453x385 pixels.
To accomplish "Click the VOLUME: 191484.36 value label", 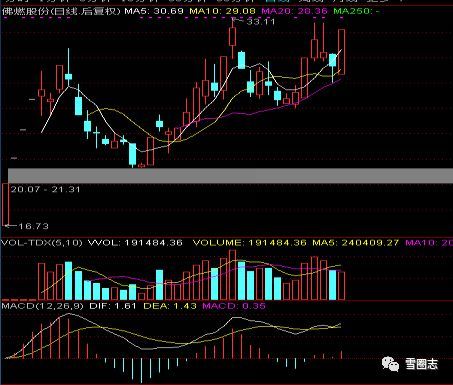I will pos(250,243).
